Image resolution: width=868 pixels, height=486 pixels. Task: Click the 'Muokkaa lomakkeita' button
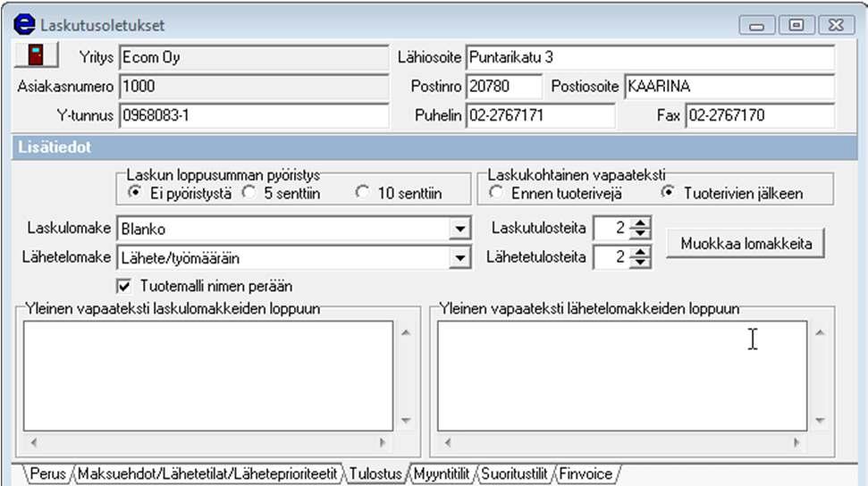746,244
